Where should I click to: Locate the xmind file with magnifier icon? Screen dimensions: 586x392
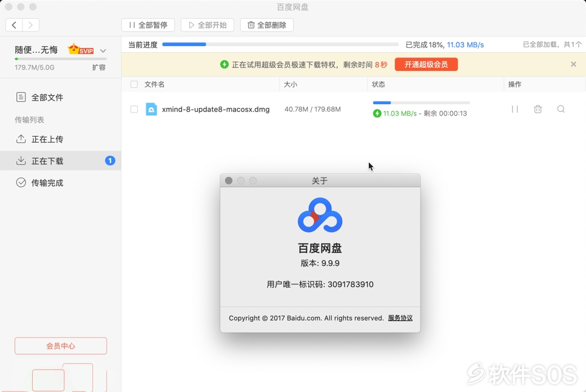561,109
